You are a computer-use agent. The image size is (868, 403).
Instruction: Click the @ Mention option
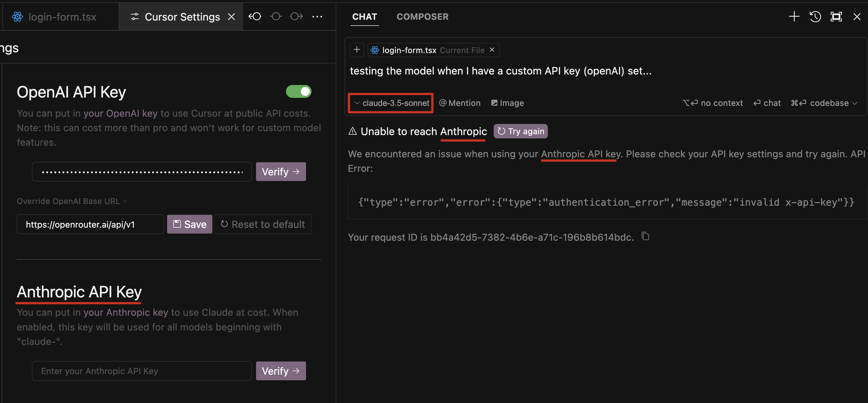pos(460,103)
